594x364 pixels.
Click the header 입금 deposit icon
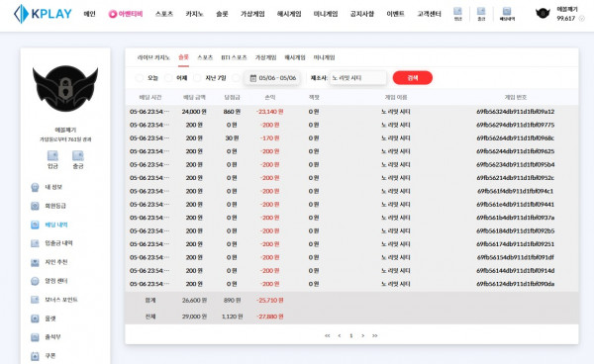(x=457, y=14)
